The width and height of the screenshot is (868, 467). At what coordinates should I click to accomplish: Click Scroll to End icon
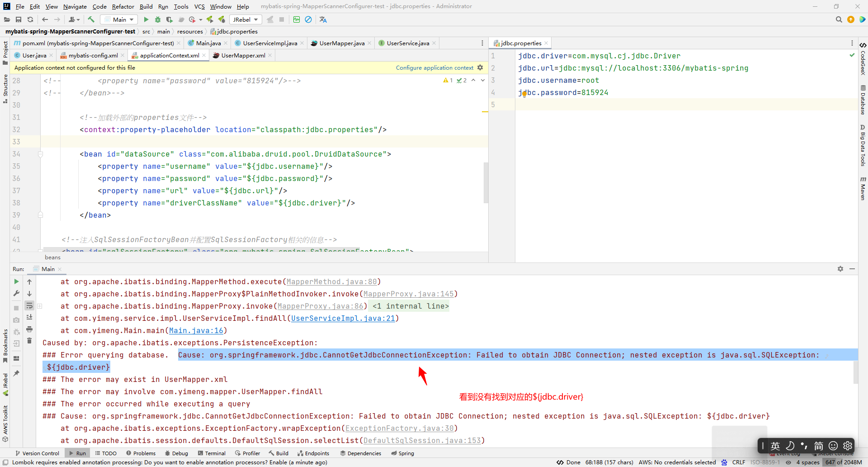click(29, 317)
